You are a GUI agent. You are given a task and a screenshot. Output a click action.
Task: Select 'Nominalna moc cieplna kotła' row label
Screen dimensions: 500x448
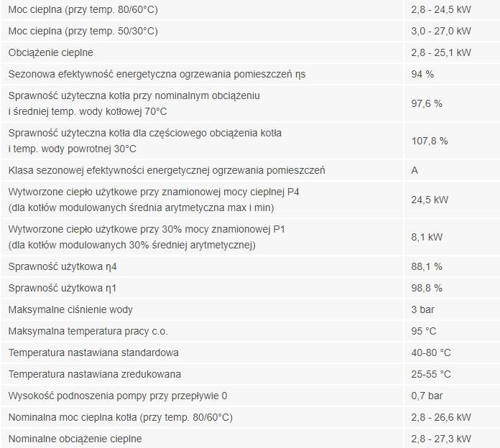pos(120,417)
